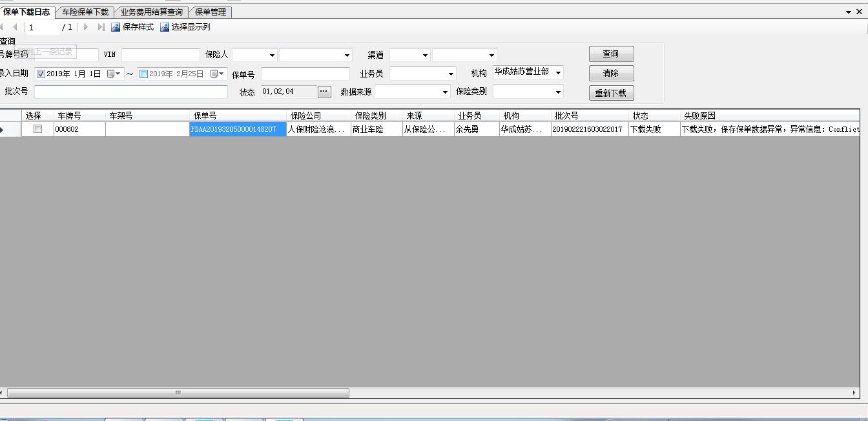Image resolution: width=868 pixels, height=421 pixels.
Task: Click the 失败原因 column header
Action: pos(770,116)
